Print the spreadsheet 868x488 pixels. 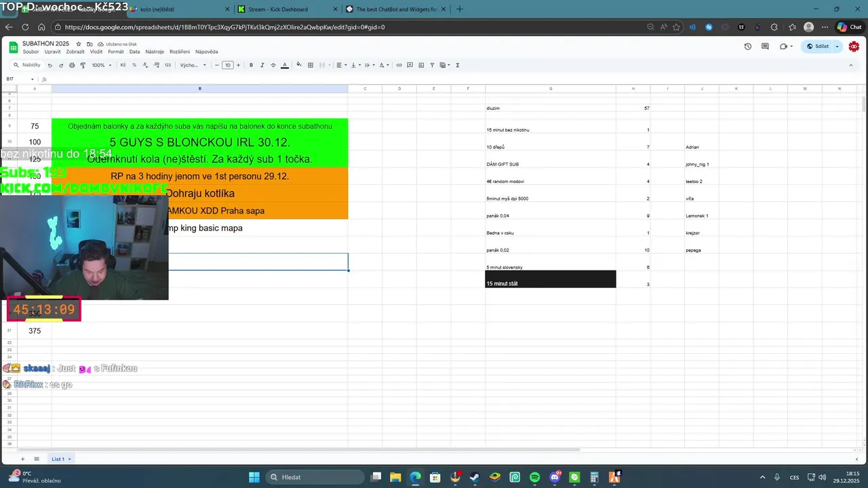(x=72, y=65)
